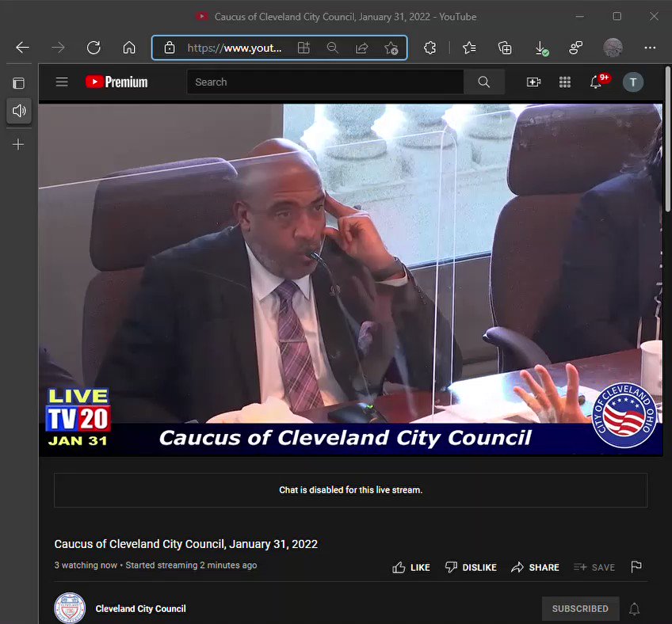Dislike this video

coord(471,567)
